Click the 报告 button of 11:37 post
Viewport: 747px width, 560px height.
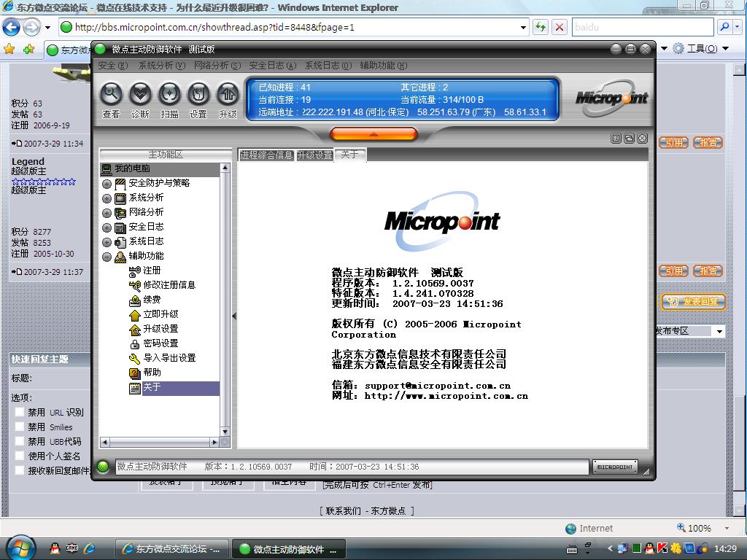[x=708, y=271]
